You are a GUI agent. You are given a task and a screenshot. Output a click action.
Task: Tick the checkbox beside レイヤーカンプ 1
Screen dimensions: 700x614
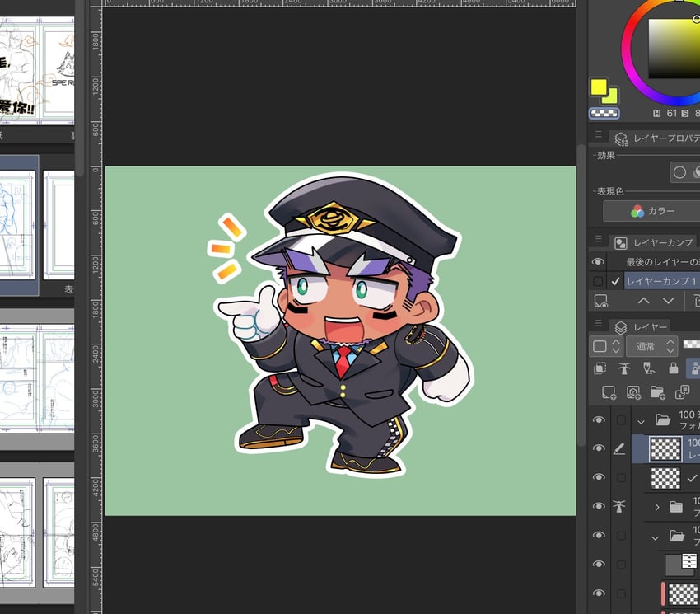click(x=598, y=281)
